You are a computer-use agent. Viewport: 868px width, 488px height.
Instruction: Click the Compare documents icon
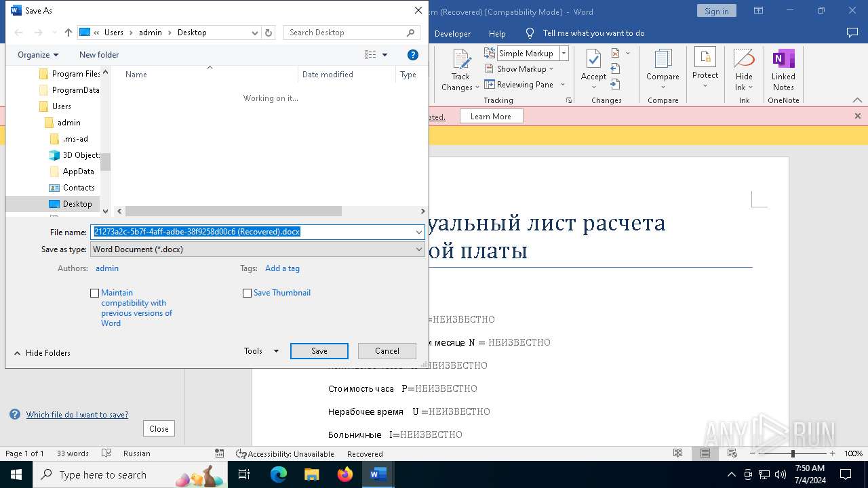(663, 59)
